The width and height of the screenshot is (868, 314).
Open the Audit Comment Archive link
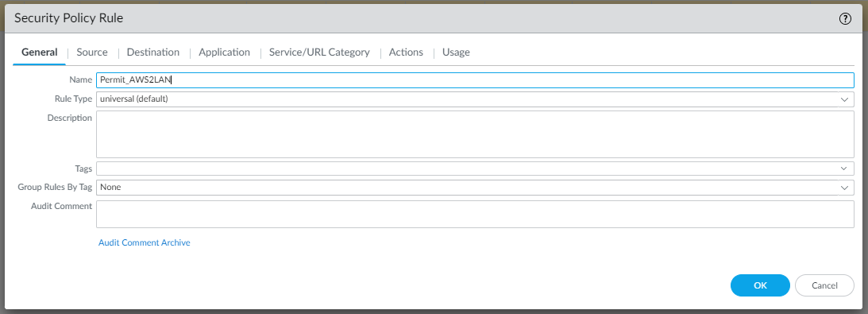pyautogui.click(x=145, y=242)
